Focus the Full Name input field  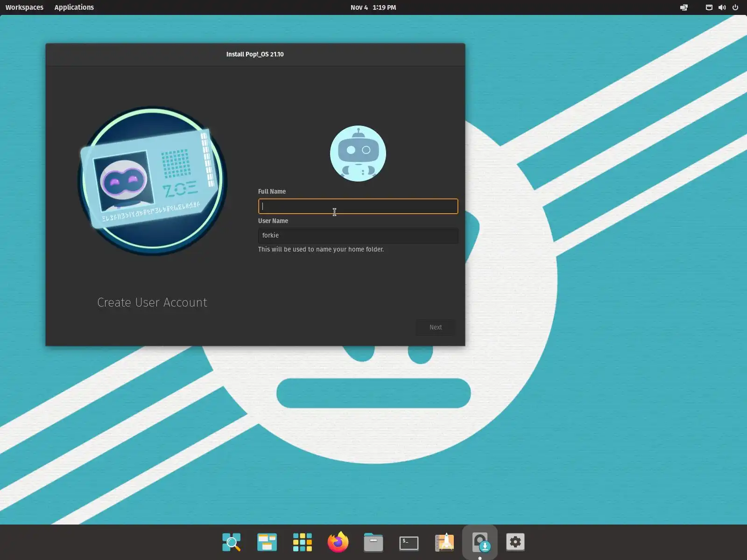(358, 206)
